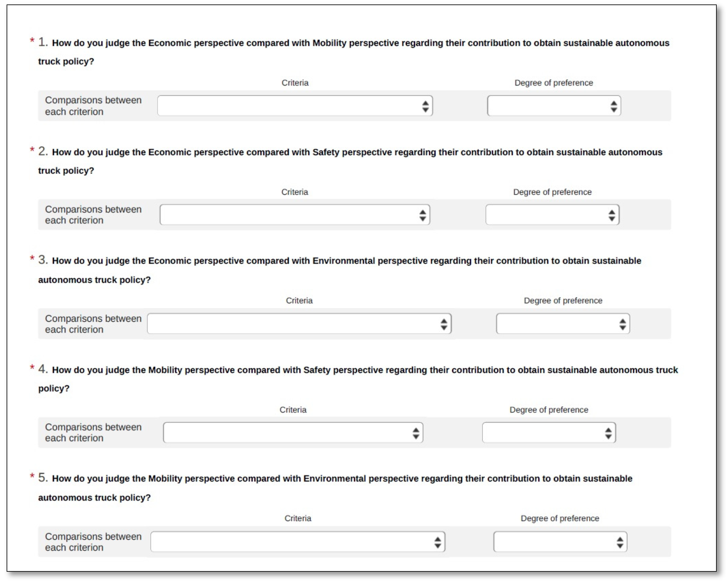Expand question 3 Degree of preference dropdown
728x583 pixels.
pyautogui.click(x=563, y=324)
